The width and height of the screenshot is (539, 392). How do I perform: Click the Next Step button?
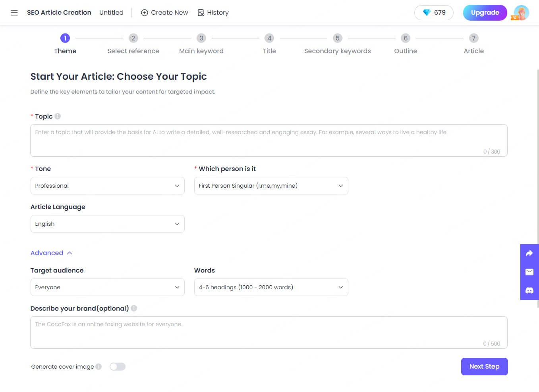click(x=484, y=367)
